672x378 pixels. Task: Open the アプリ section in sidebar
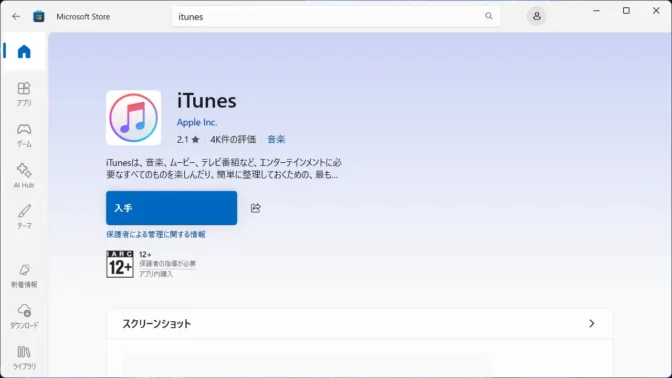coord(24,94)
